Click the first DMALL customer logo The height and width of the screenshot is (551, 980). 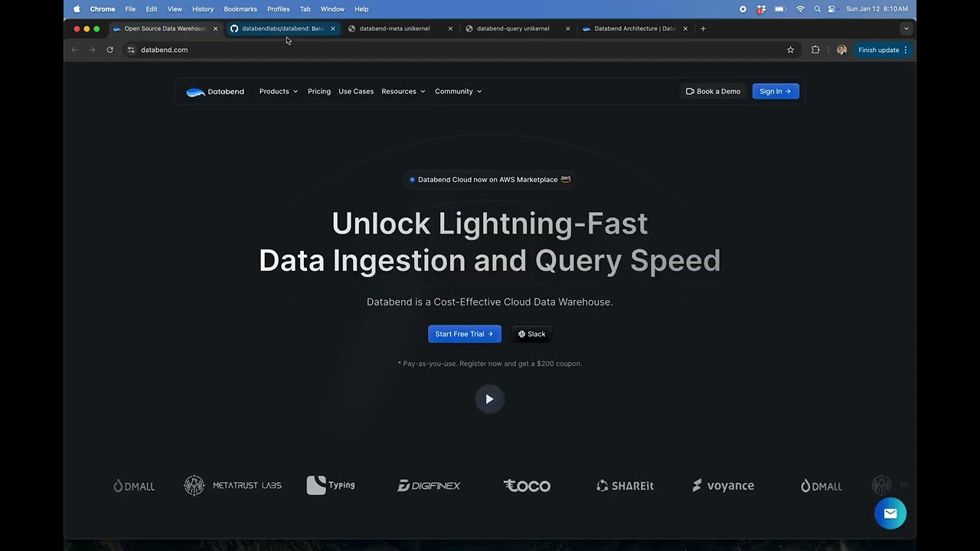[134, 485]
